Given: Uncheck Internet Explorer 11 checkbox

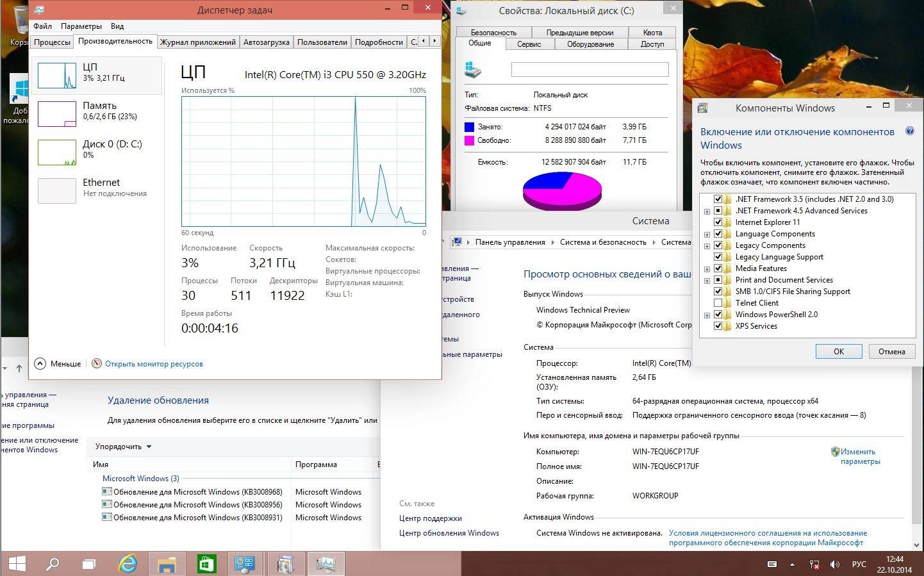Looking at the screenshot, I should [718, 222].
